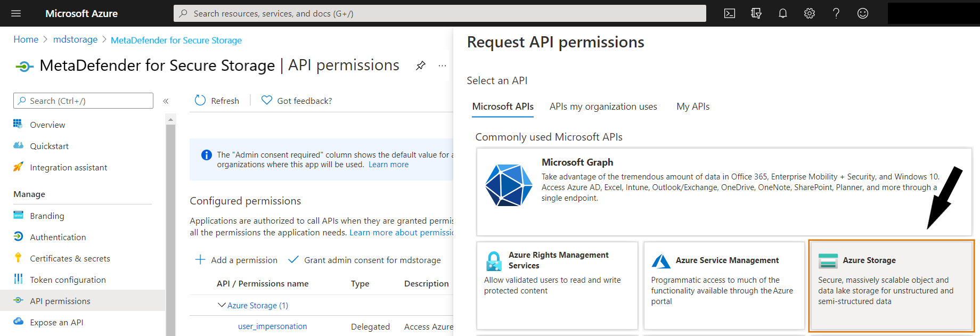Select the Azure Storage API card
The image size is (980, 336).
click(891, 286)
